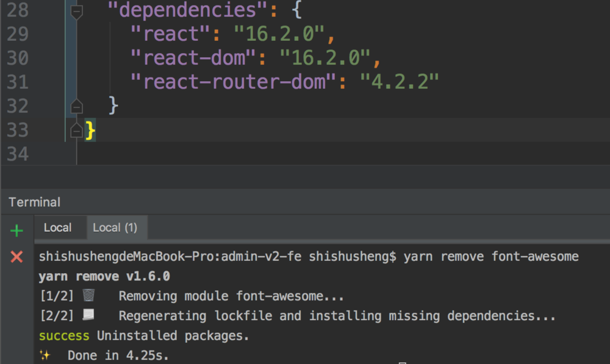Click 'Done in 4.25s.' terminal line
Screen dimensions: 610x364
(x=118, y=355)
